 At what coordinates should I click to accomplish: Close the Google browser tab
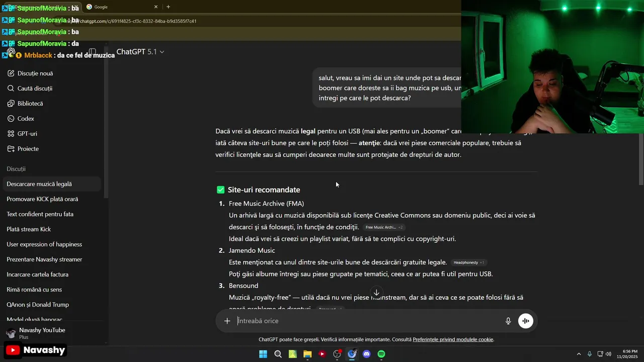pos(156,7)
